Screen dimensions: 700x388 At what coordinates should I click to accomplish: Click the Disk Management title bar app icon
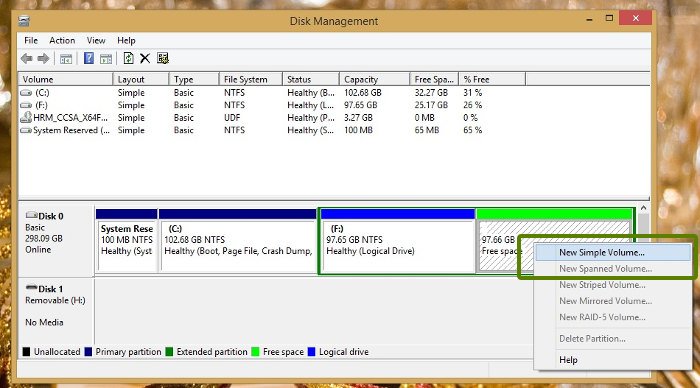click(24, 21)
